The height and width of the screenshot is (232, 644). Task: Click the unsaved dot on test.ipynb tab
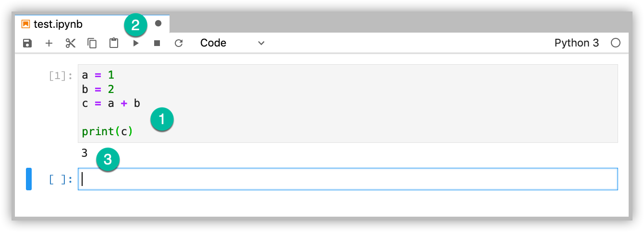[158, 23]
